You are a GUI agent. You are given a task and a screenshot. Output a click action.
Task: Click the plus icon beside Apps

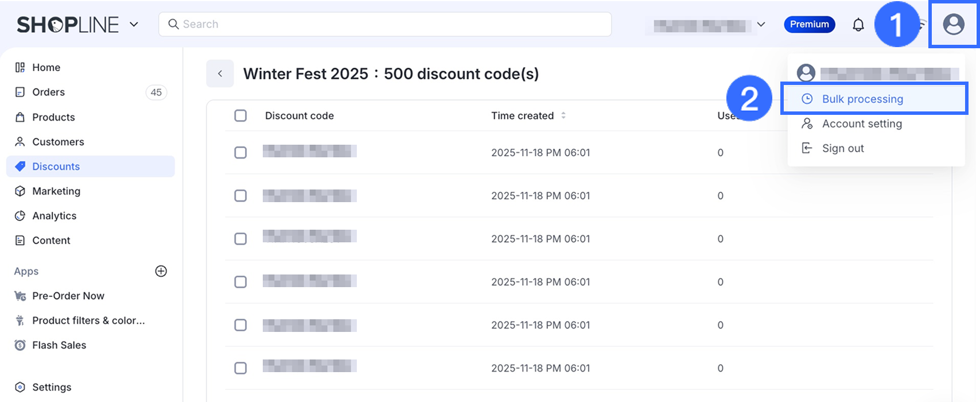(x=161, y=271)
